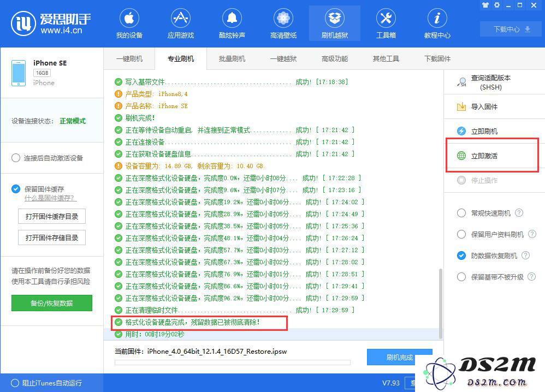The height and width of the screenshot is (392, 545).
Task: Open 工具箱 toolbox section
Action: (x=386, y=23)
